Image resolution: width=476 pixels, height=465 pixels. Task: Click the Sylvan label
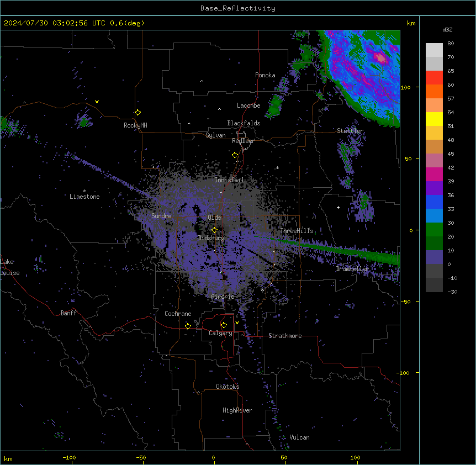pyautogui.click(x=215, y=135)
